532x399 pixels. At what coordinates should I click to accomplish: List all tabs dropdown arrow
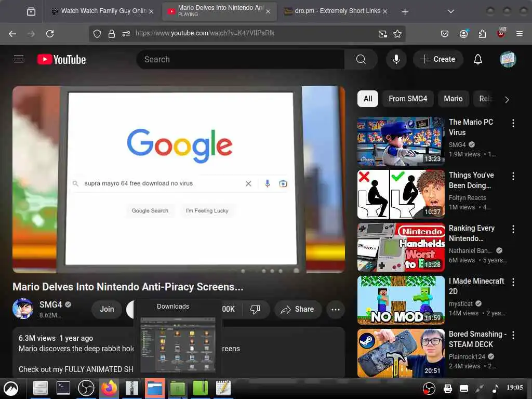pos(450,11)
